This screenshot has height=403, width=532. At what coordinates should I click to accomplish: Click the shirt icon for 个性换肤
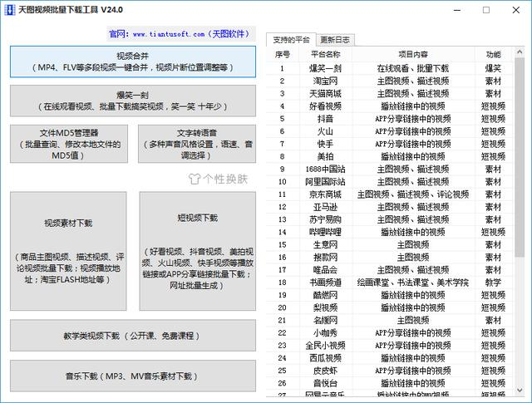pyautogui.click(x=195, y=179)
